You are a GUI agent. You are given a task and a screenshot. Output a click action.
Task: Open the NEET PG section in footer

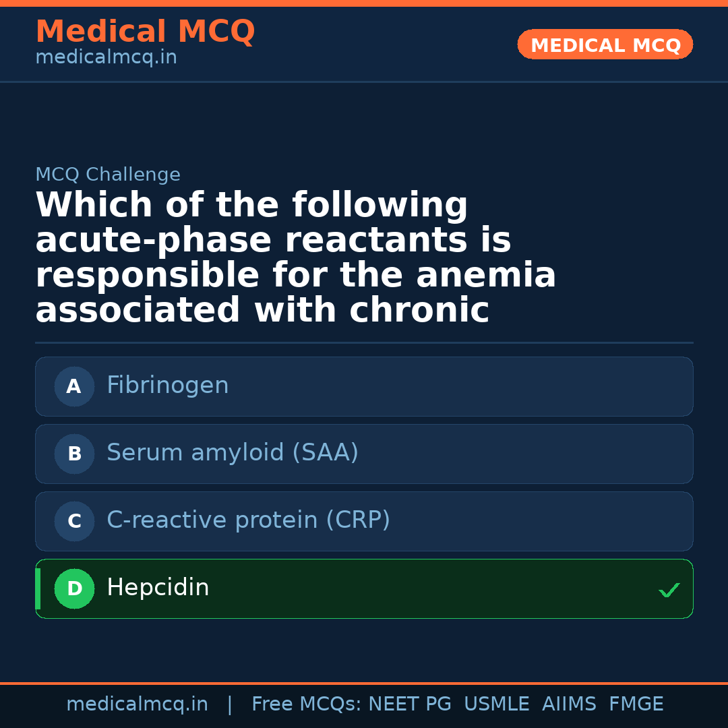click(409, 703)
